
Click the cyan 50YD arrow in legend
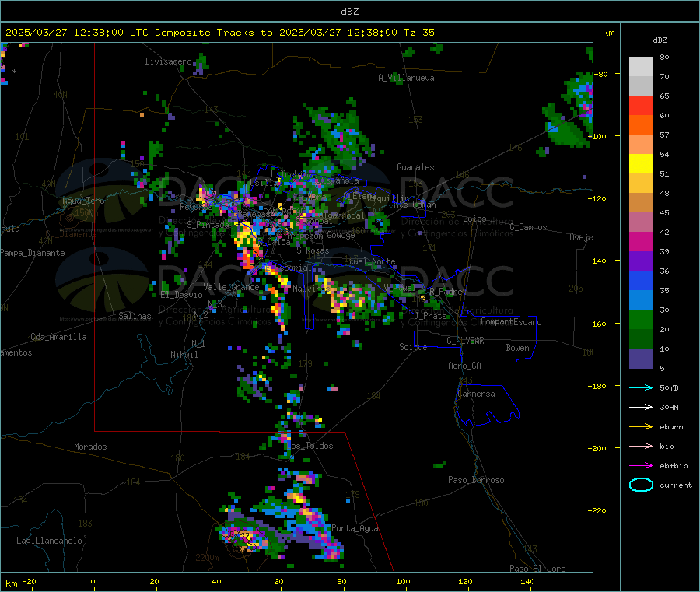641,387
